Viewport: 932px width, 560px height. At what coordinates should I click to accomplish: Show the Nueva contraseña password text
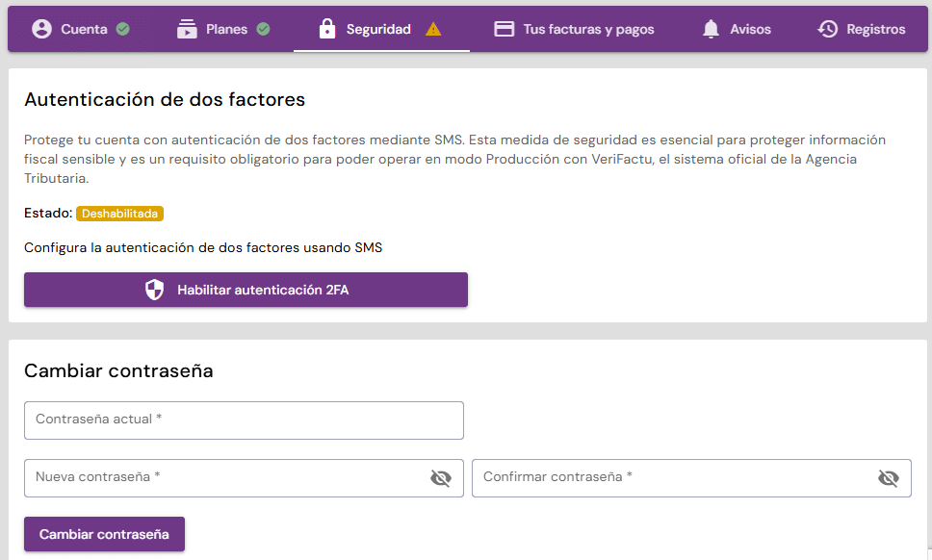pos(441,478)
